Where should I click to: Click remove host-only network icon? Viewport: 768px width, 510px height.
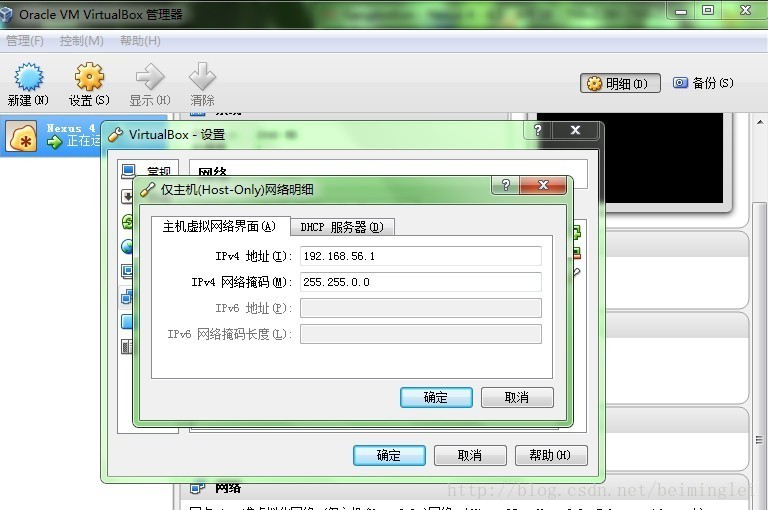[x=577, y=253]
